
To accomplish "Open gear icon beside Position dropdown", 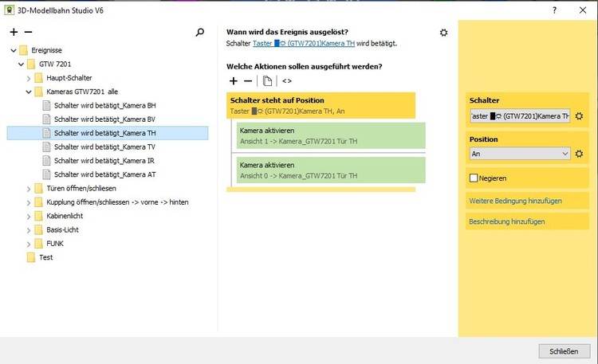I will tap(580, 154).
